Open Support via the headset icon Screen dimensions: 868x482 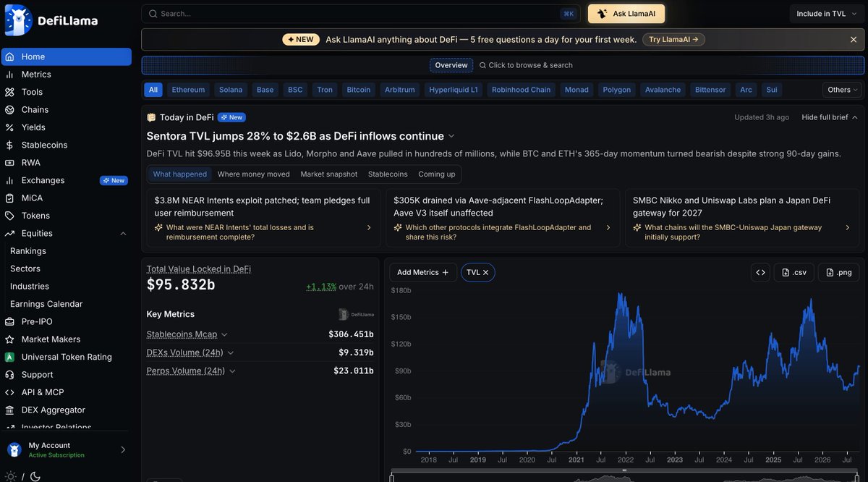(9, 375)
